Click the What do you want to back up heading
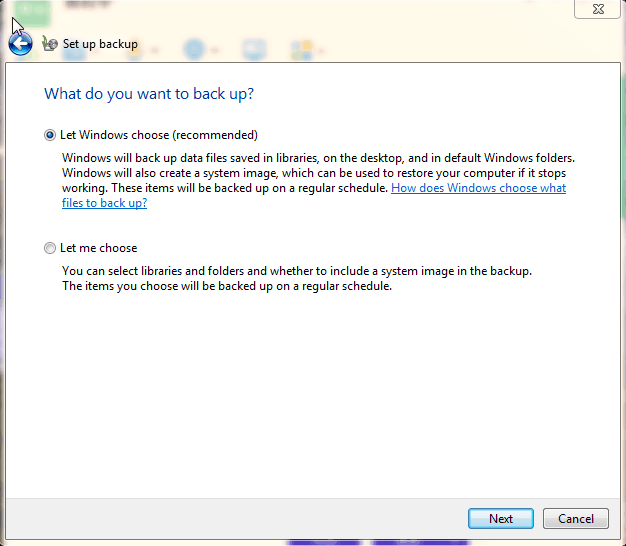 point(149,94)
